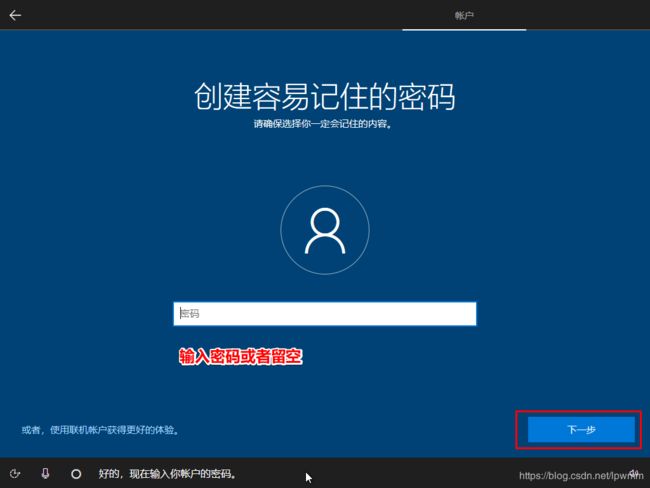Go back using the arrow icon
Screen dimensions: 650x488
(x=15, y=15)
